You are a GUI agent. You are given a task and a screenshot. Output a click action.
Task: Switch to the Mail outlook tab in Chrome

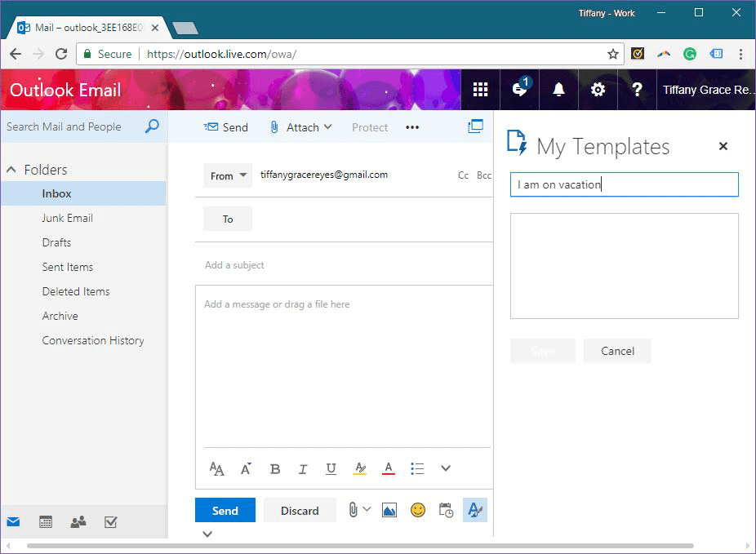82,26
